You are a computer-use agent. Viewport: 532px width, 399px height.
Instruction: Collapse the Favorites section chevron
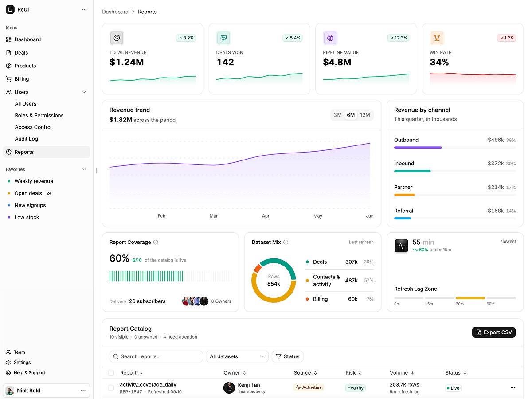(x=84, y=169)
